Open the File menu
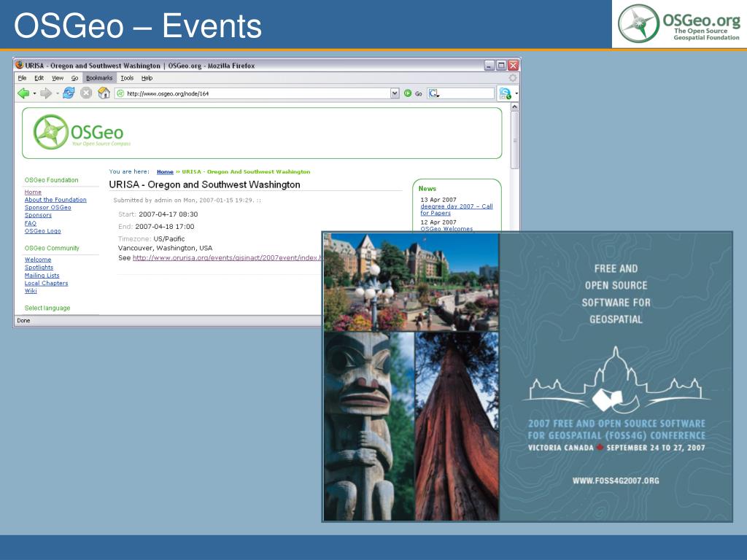 pyautogui.click(x=22, y=78)
